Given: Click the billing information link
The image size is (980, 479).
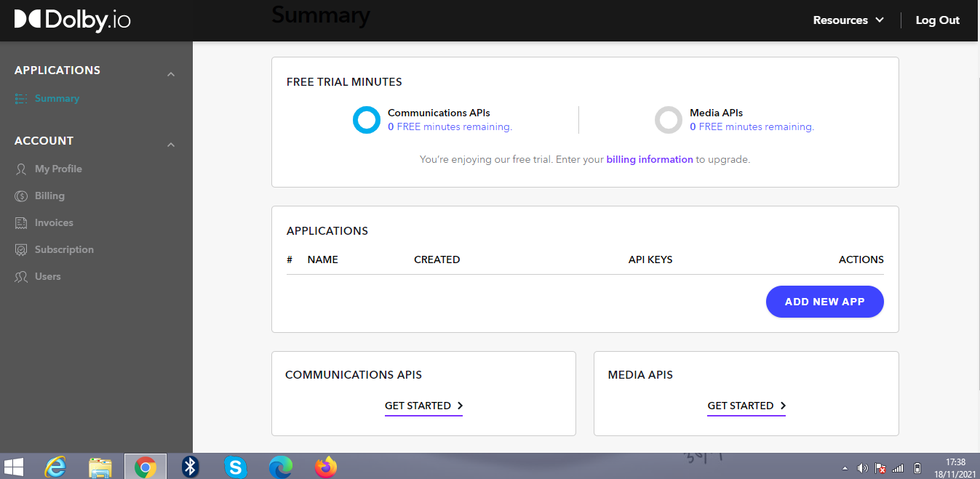Looking at the screenshot, I should tap(650, 159).
